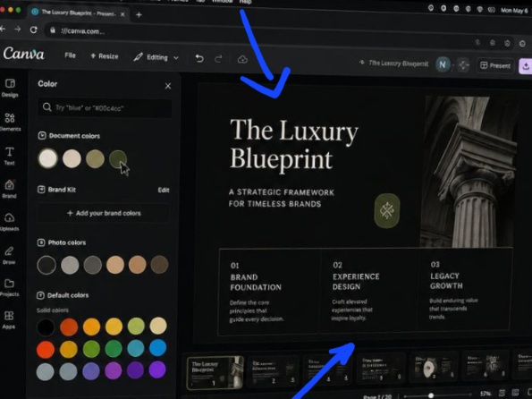
Task: Click the N user avatar
Action: [x=443, y=64]
